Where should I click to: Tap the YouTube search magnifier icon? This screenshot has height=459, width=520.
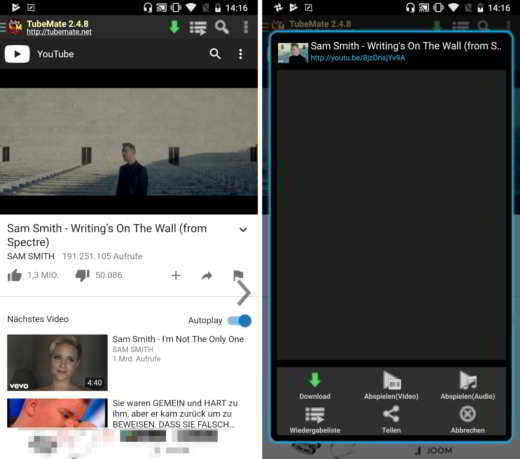coord(215,54)
